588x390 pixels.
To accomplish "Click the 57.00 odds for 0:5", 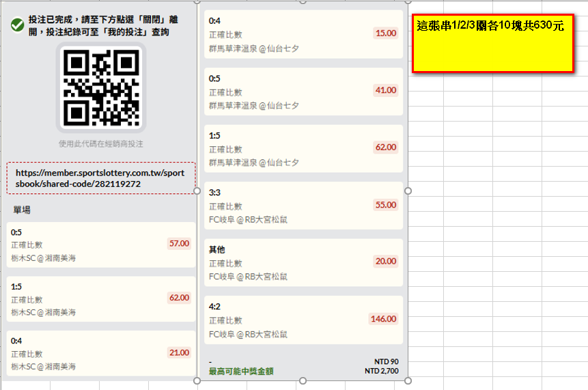I will coord(179,243).
